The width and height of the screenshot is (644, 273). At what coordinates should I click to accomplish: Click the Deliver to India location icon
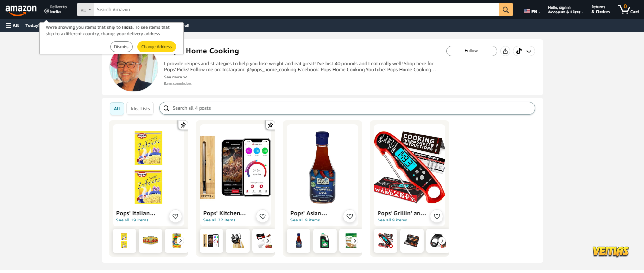(47, 11)
